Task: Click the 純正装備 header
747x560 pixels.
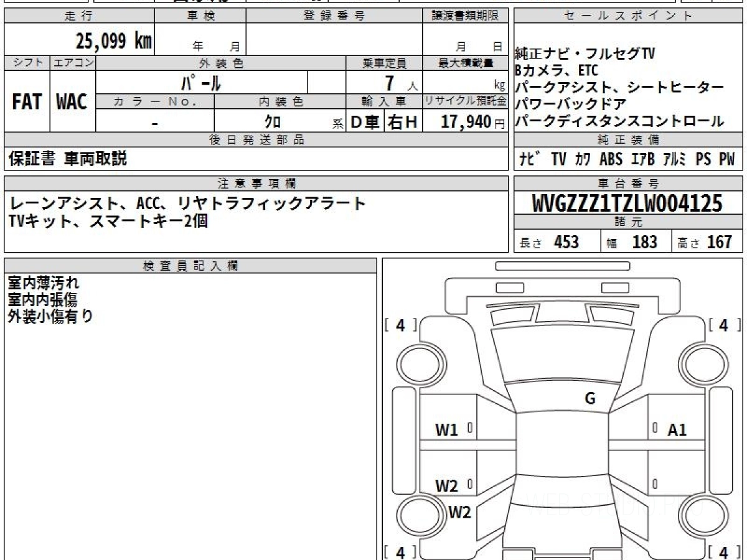Action: (x=628, y=141)
